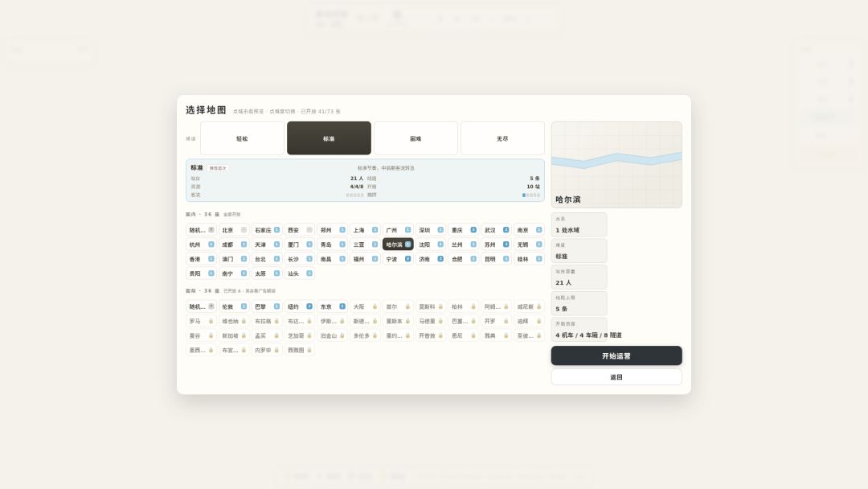
Task: Select the 杭州 city chip
Action: (x=201, y=244)
